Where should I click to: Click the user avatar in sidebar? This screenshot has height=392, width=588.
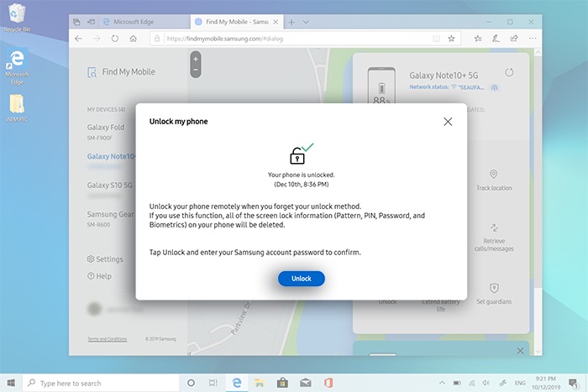94,309
